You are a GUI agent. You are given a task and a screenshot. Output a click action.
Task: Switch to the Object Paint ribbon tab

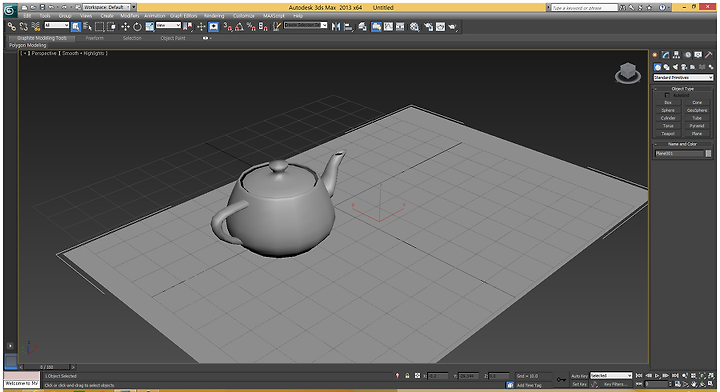coord(173,38)
